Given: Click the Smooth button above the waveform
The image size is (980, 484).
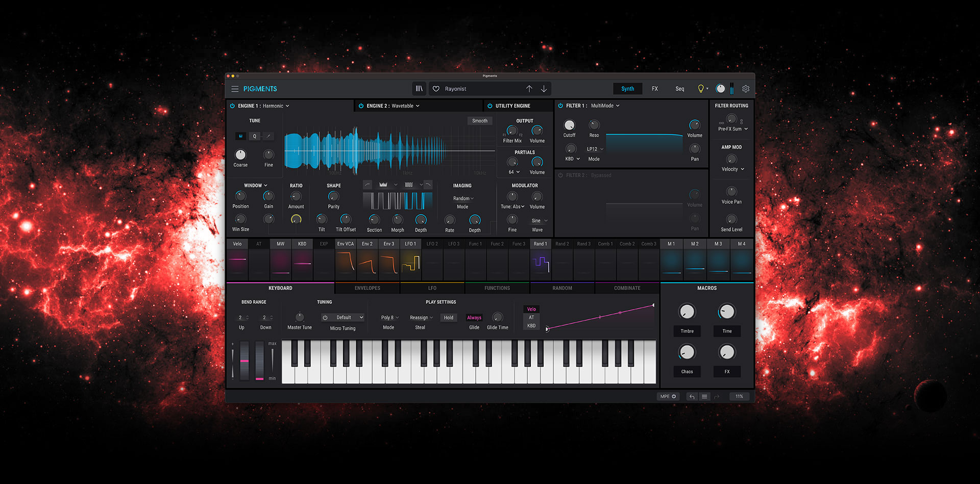Looking at the screenshot, I should [x=479, y=121].
